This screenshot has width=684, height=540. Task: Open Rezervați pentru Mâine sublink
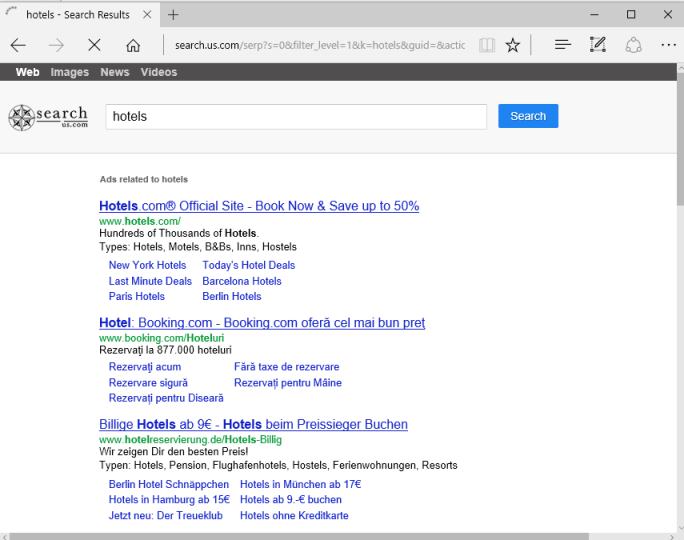coord(288,383)
